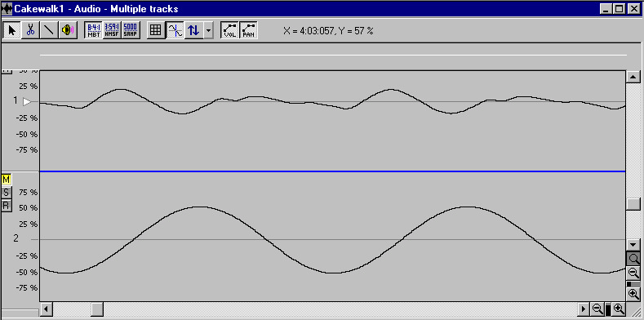Screen dimensions: 644x320
Task: Toggle the VOL envelope display
Action: pyautogui.click(x=229, y=30)
